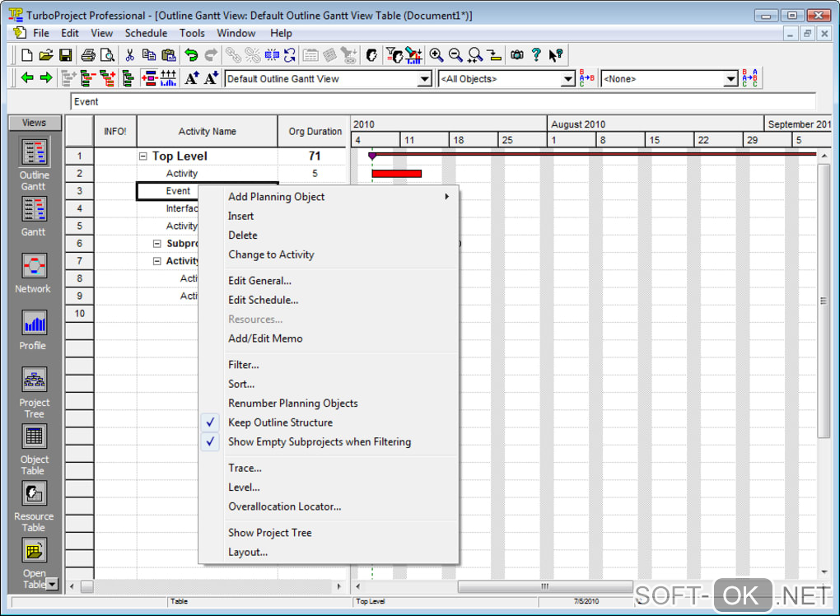
Task: Collapse the Activity group in row 7
Action: tap(157, 261)
